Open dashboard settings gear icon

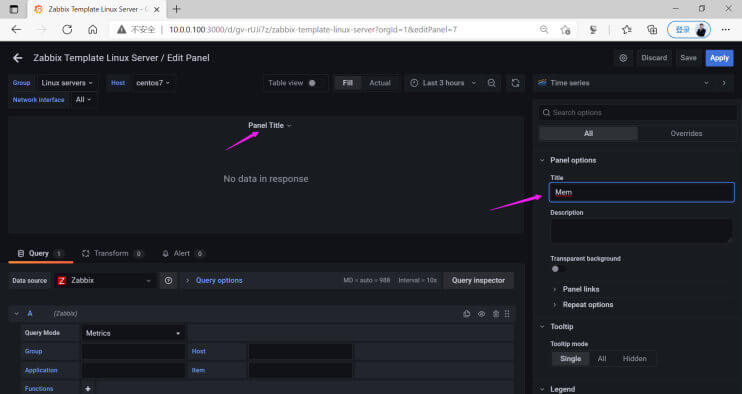coord(623,58)
